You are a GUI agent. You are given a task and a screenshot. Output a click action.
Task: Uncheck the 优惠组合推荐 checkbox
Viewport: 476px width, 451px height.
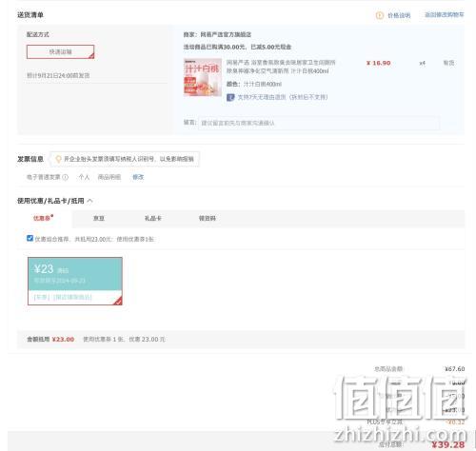[30, 238]
